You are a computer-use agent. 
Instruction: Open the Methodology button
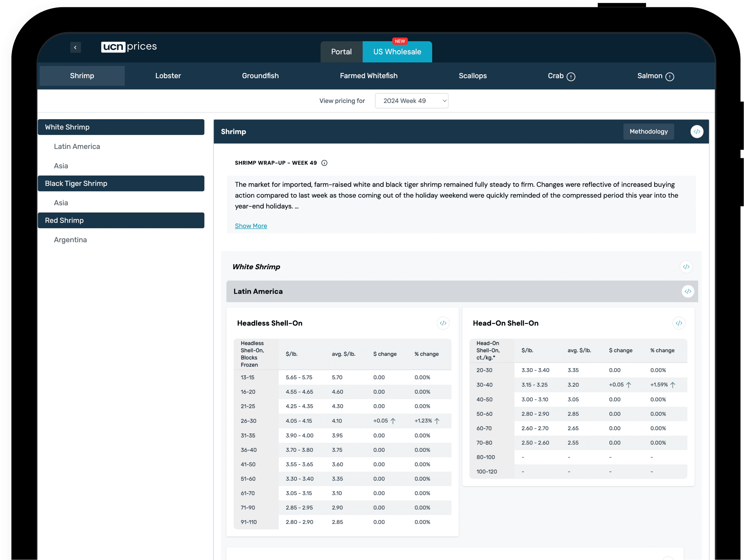(648, 131)
